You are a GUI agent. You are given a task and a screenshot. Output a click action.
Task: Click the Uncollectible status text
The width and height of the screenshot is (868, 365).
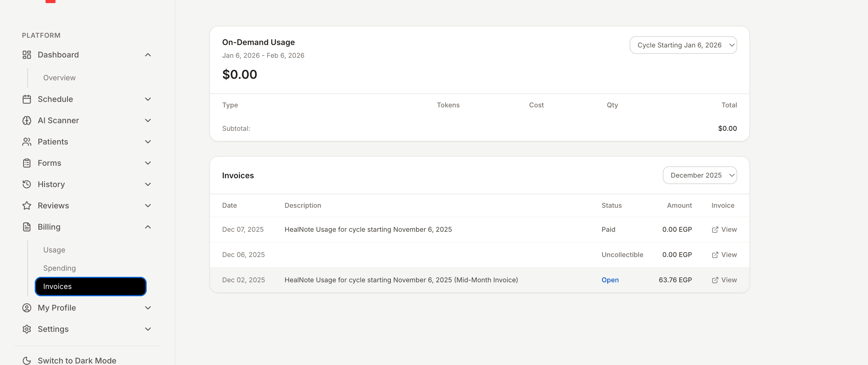coord(622,255)
